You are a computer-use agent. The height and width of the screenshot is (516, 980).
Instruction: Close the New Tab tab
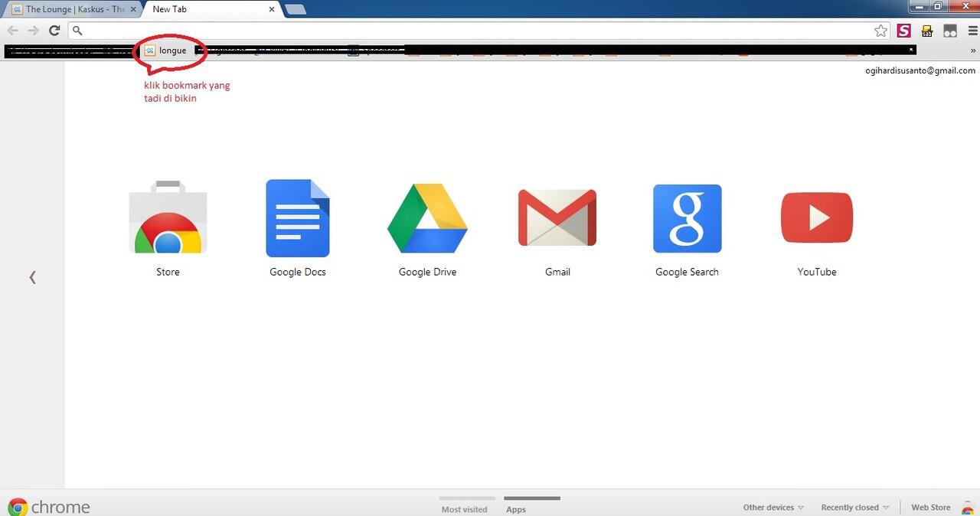[x=272, y=10]
